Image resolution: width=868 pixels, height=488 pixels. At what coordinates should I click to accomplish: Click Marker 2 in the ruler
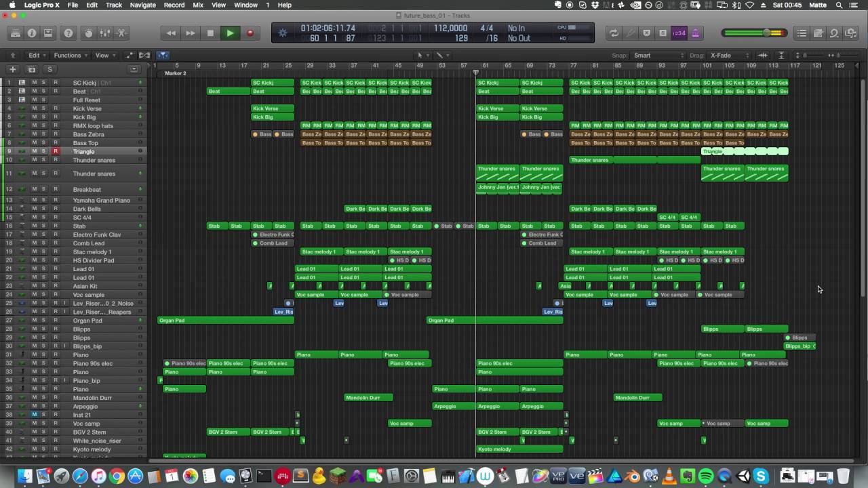175,73
